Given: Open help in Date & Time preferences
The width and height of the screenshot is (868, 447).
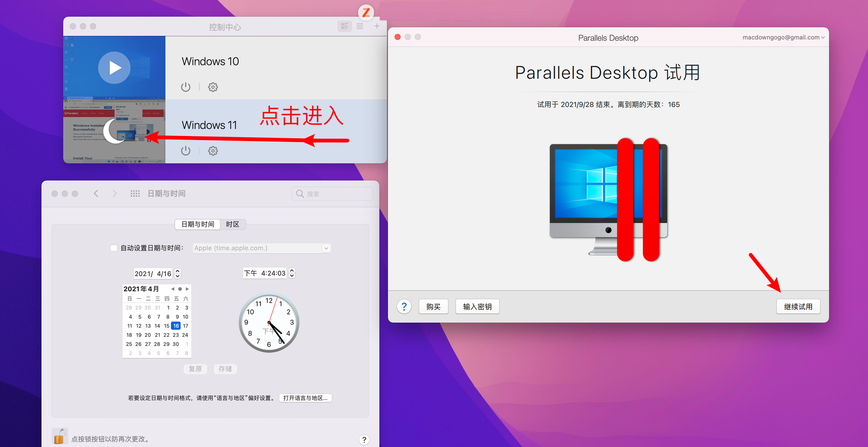Looking at the screenshot, I should [x=364, y=439].
